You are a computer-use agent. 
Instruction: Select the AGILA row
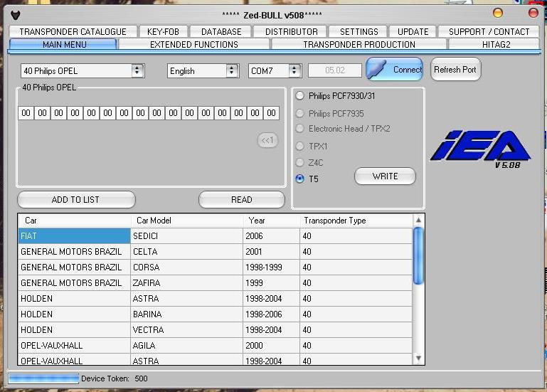pyautogui.click(x=215, y=346)
